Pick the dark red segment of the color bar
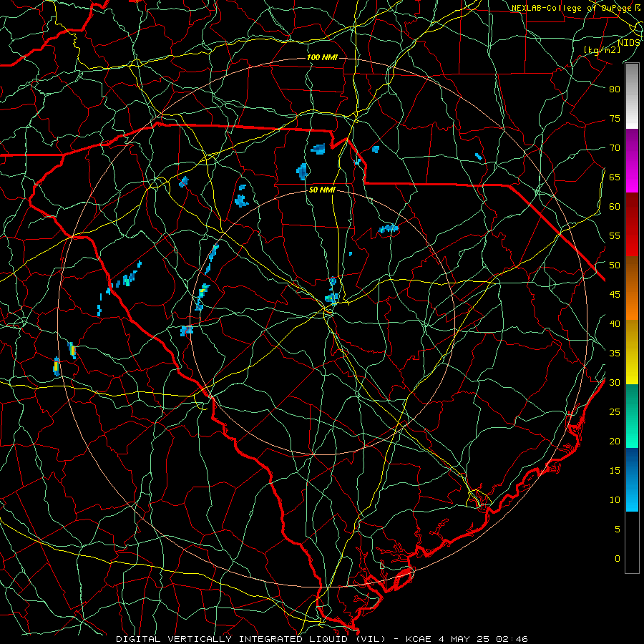 pos(632,225)
